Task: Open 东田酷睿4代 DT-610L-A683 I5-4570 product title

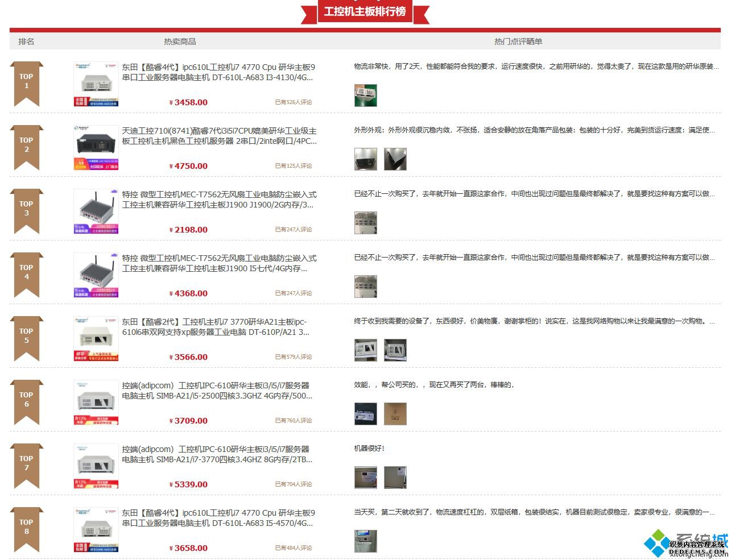Action: click(x=218, y=518)
